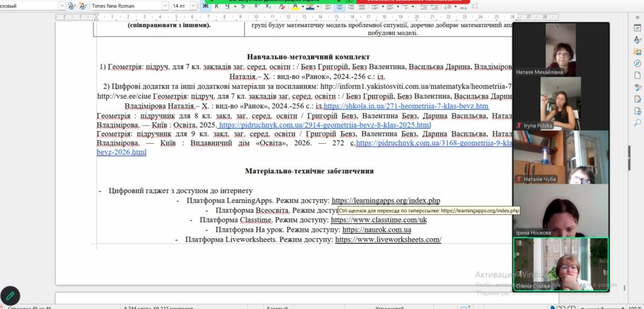Justify paragraph alignment
The image size is (644, 309).
[x=361, y=6]
